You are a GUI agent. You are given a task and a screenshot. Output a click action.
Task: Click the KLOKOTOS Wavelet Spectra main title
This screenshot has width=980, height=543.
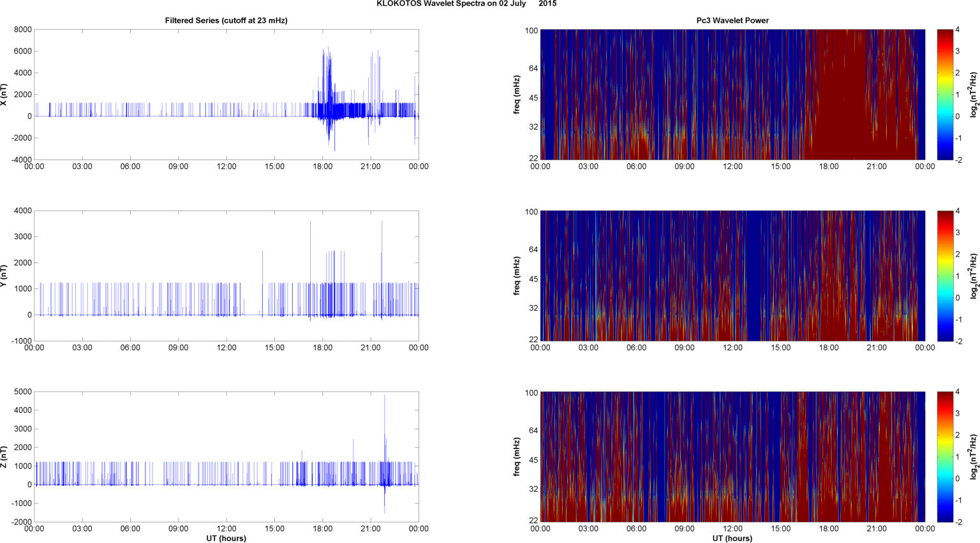tap(466, 4)
